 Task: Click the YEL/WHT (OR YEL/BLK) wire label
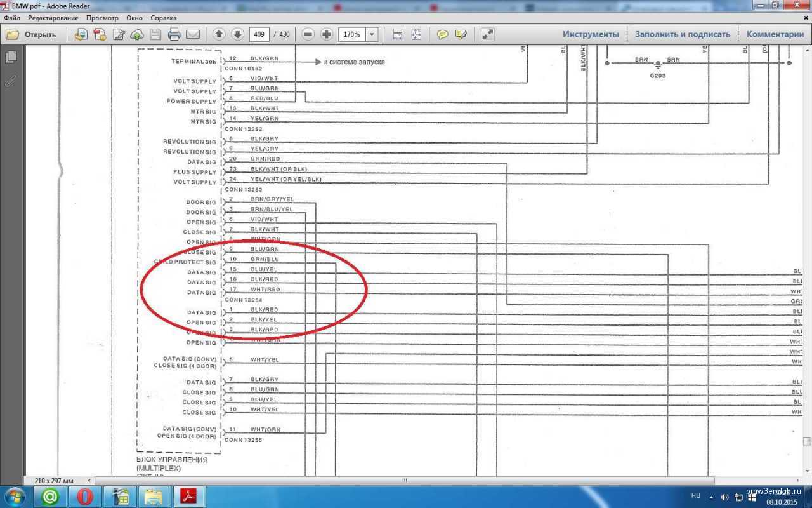(285, 179)
